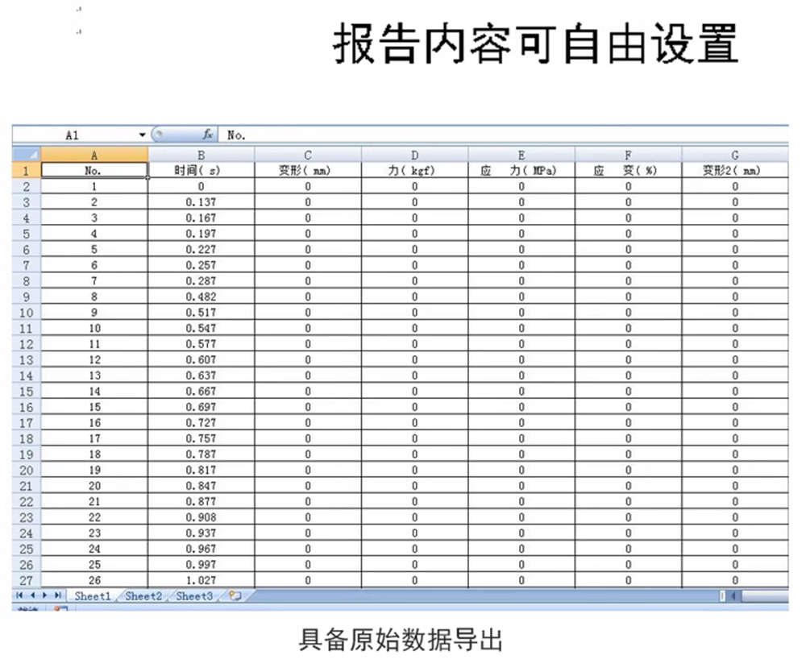The image size is (806, 672).
Task: Select column F header
Action: click(629, 155)
